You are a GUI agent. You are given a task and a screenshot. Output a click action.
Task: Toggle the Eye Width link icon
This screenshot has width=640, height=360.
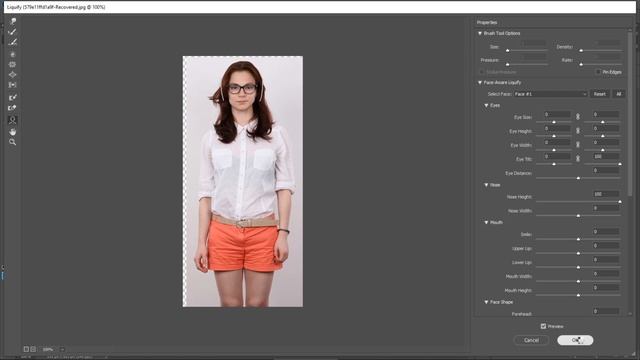(x=578, y=145)
